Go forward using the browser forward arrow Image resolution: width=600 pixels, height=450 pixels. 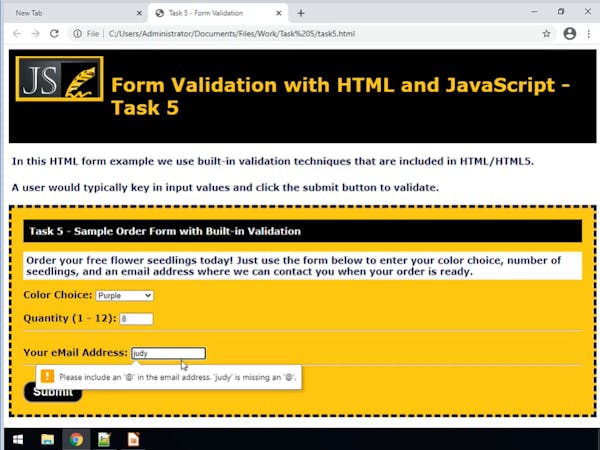coord(36,34)
